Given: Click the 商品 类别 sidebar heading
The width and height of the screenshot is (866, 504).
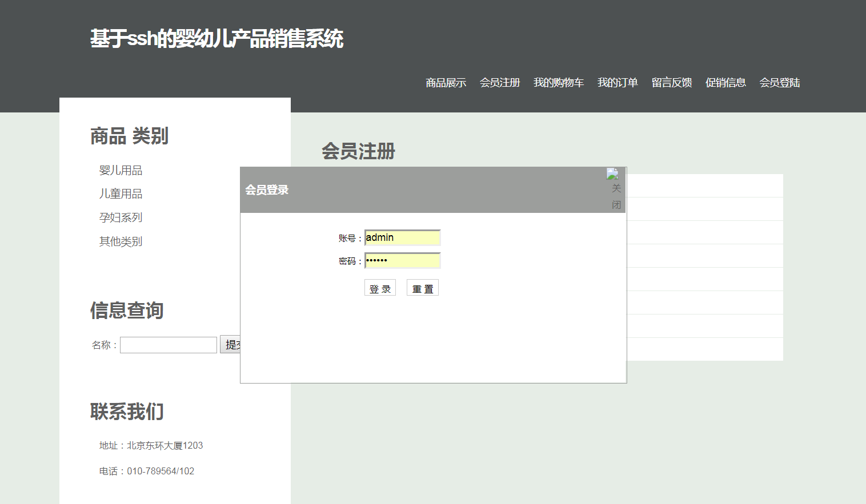Looking at the screenshot, I should [129, 136].
